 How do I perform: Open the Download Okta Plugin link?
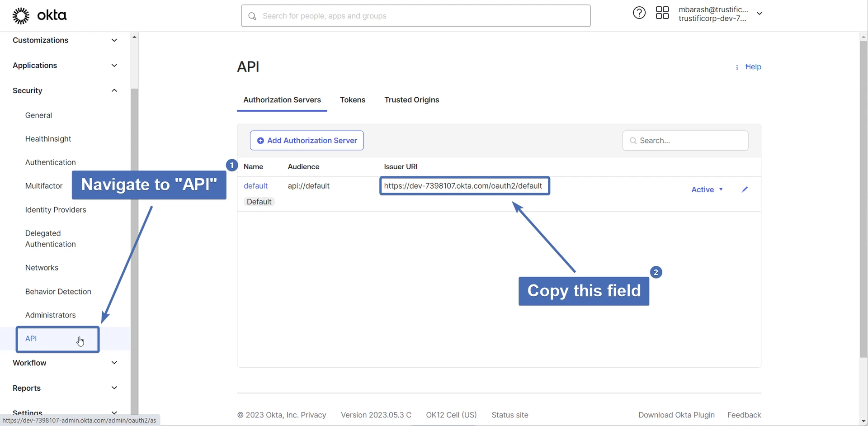676,415
